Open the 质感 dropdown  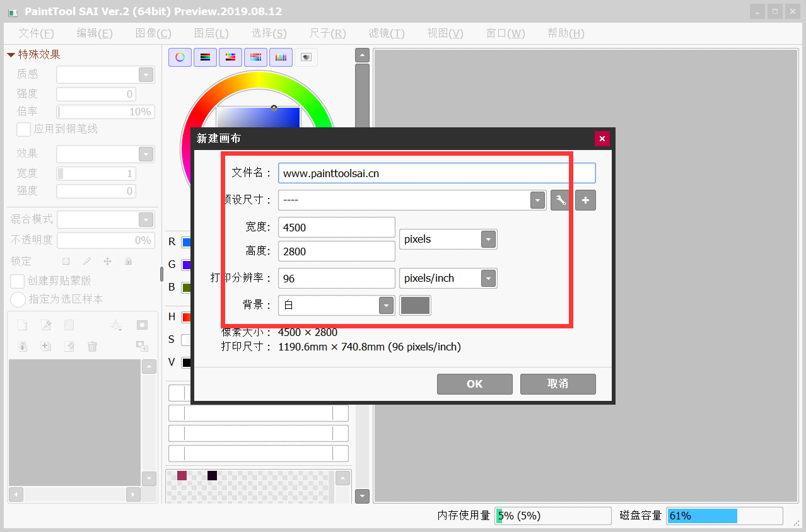(x=146, y=75)
